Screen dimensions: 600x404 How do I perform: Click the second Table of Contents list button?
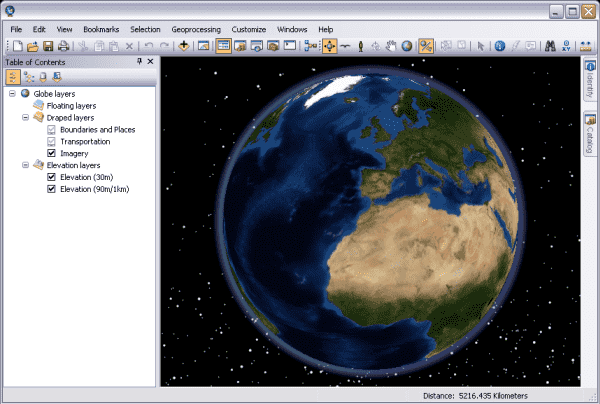point(28,77)
